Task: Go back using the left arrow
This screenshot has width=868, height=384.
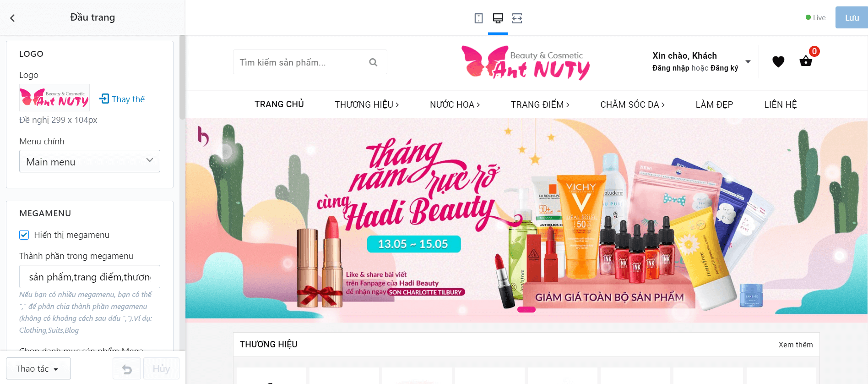Action: [12, 18]
